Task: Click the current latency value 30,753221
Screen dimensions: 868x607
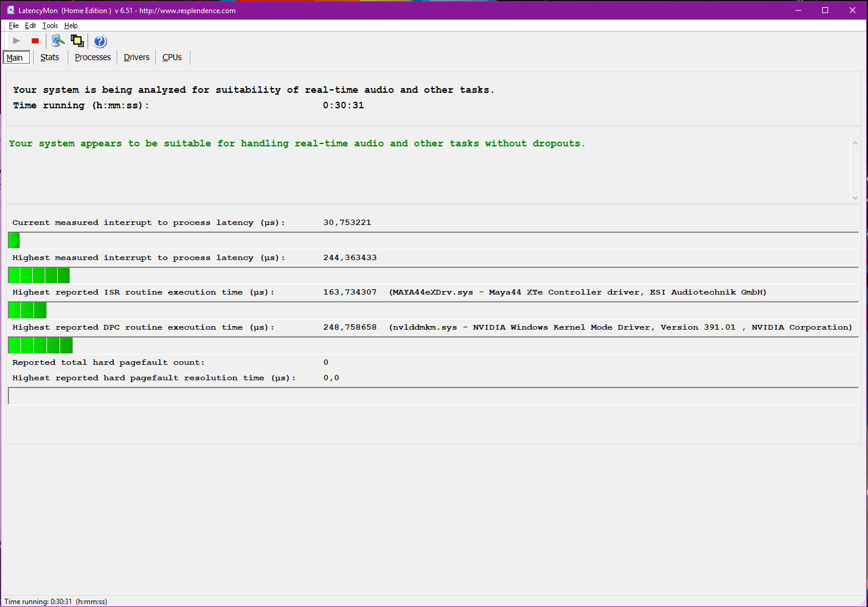Action: (347, 223)
